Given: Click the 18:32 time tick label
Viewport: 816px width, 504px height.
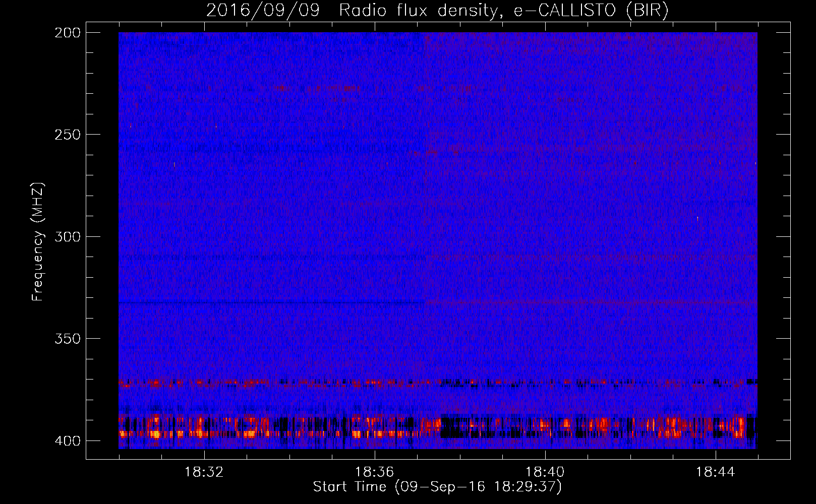Looking at the screenshot, I should click(x=204, y=472).
